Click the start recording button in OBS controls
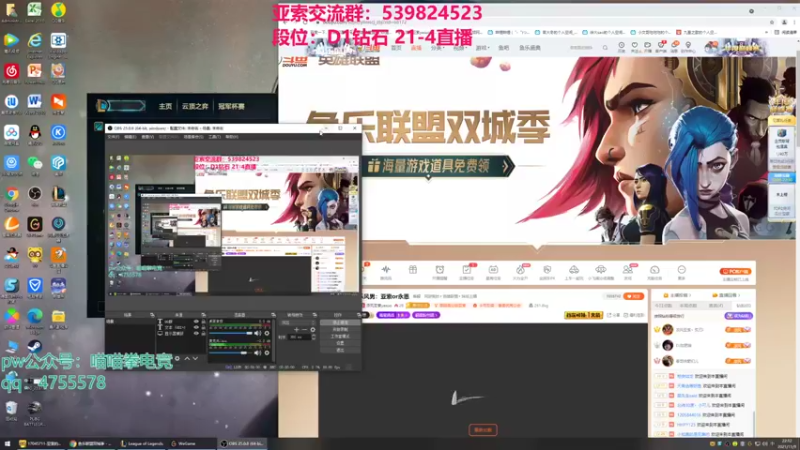Viewport: 800px width, 450px height. (x=340, y=330)
